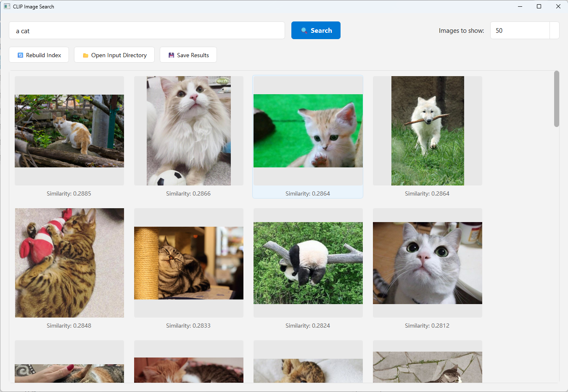Select the bengal cat with red toy thumbnail

69,263
